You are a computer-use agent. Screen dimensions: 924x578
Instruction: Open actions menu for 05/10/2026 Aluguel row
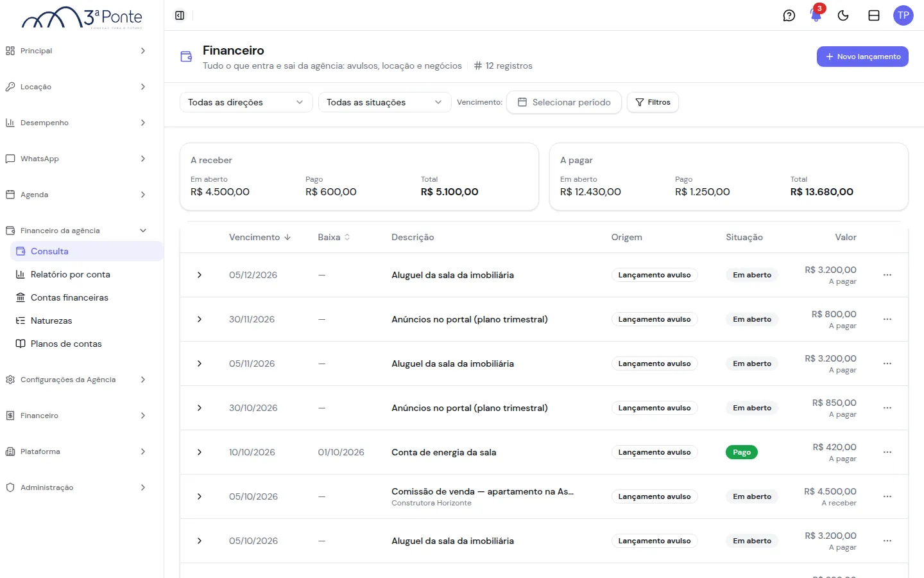pyautogui.click(x=887, y=541)
